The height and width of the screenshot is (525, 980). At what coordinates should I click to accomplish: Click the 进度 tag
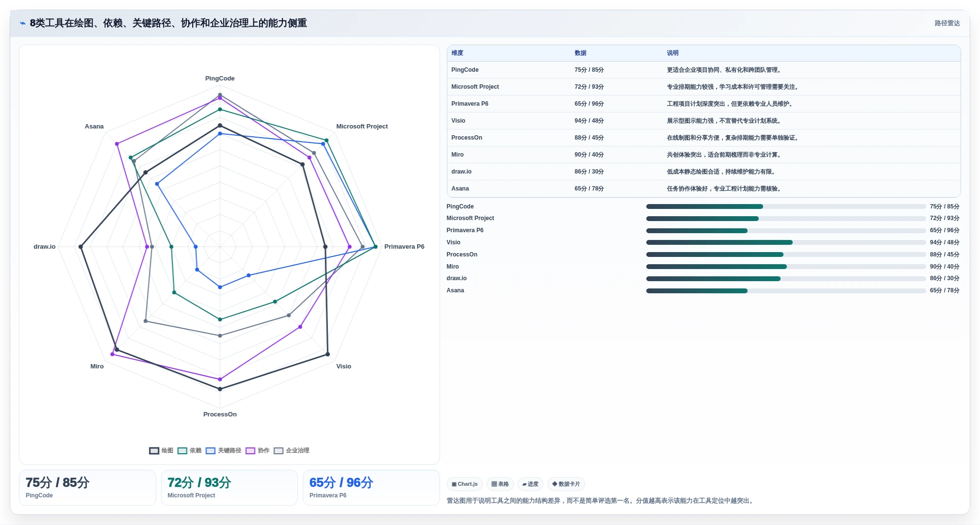point(530,484)
